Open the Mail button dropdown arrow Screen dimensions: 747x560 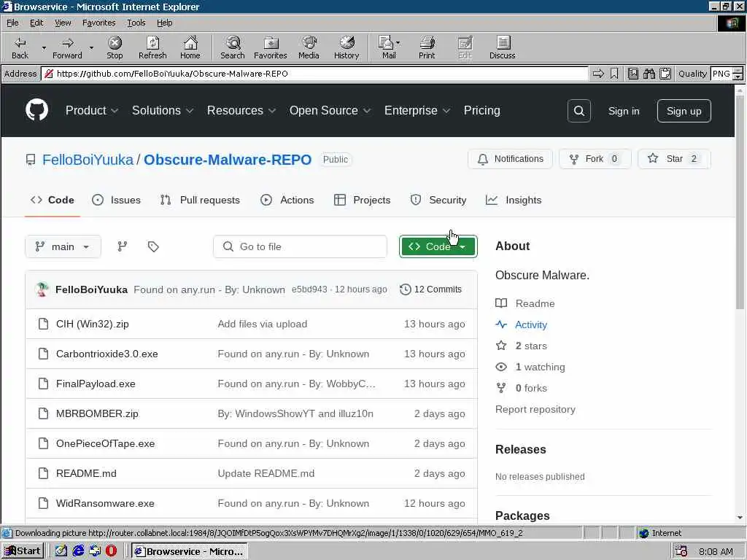tap(398, 43)
